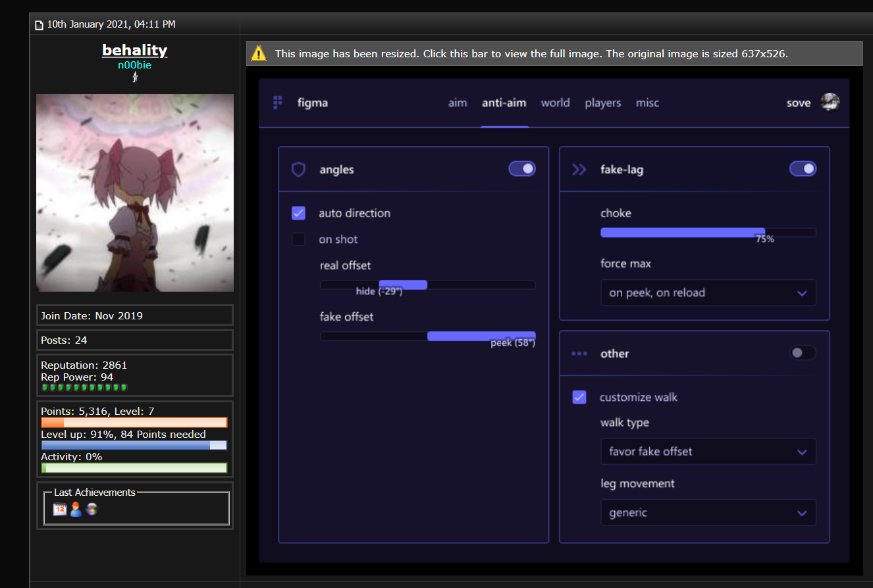Click the calendar achievement icon
This screenshot has width=873, height=588.
(x=60, y=509)
